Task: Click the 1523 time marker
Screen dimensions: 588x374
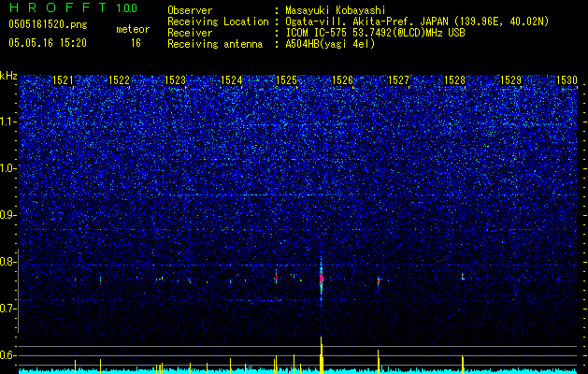Action: pos(175,80)
